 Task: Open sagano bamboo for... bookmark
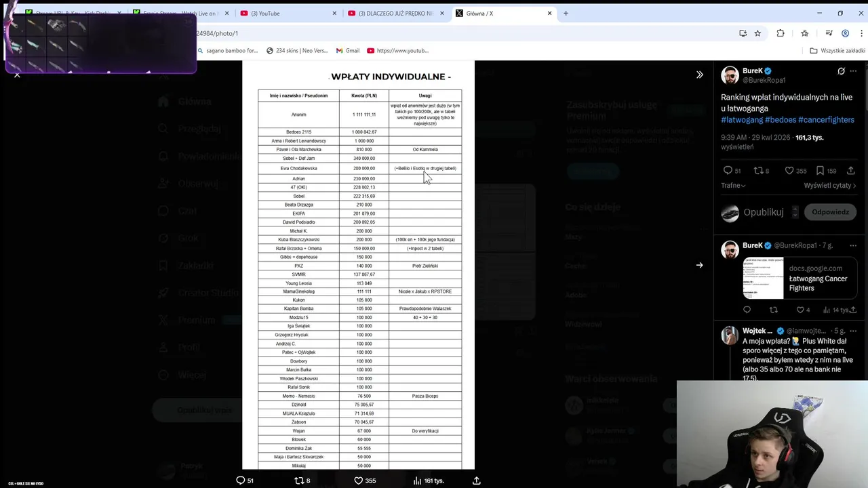[x=227, y=50]
